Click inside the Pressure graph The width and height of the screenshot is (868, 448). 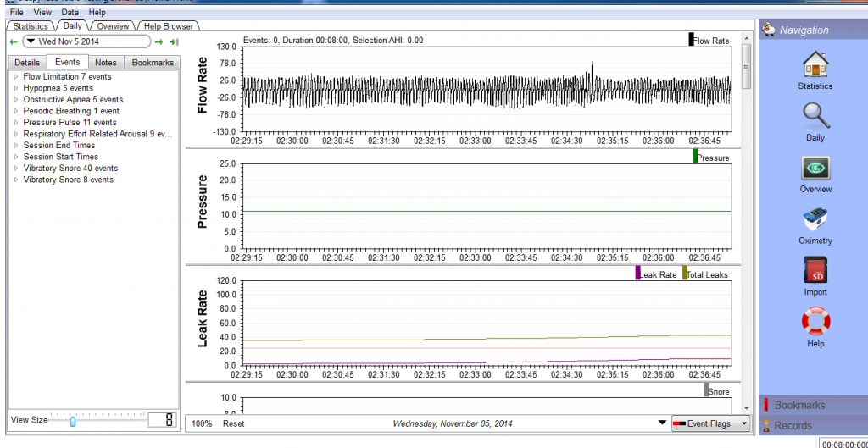(486, 206)
